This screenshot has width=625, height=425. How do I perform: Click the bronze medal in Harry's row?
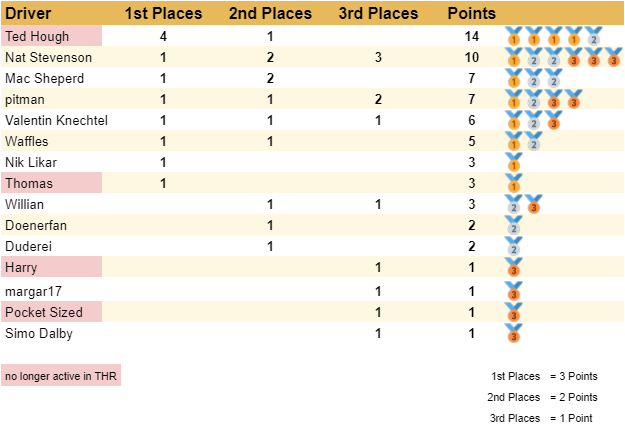(x=514, y=267)
